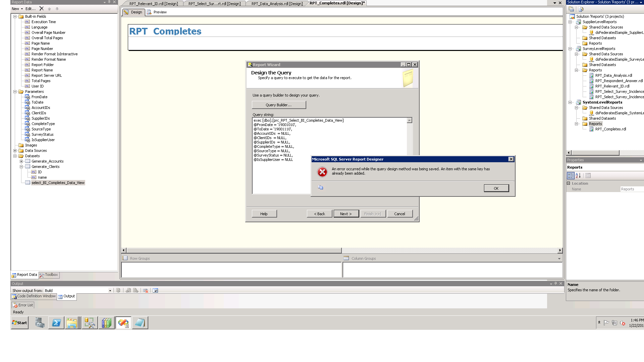Screen dimensions: 644x362
Task: Click scroll up arrow of Query string box
Action: coord(409,120)
